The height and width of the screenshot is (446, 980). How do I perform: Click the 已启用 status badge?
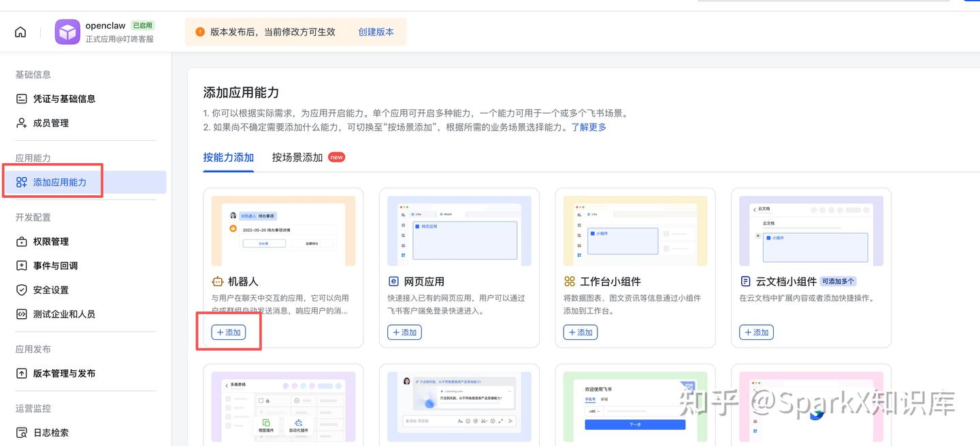click(142, 25)
